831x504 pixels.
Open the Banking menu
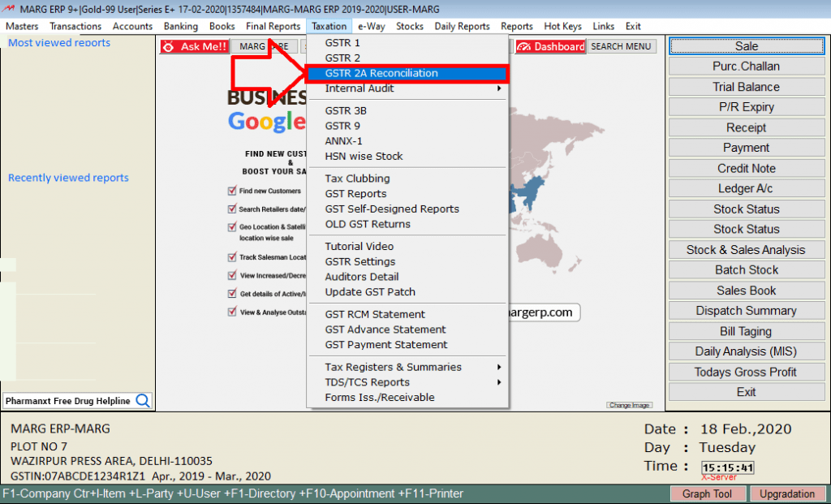pos(181,26)
